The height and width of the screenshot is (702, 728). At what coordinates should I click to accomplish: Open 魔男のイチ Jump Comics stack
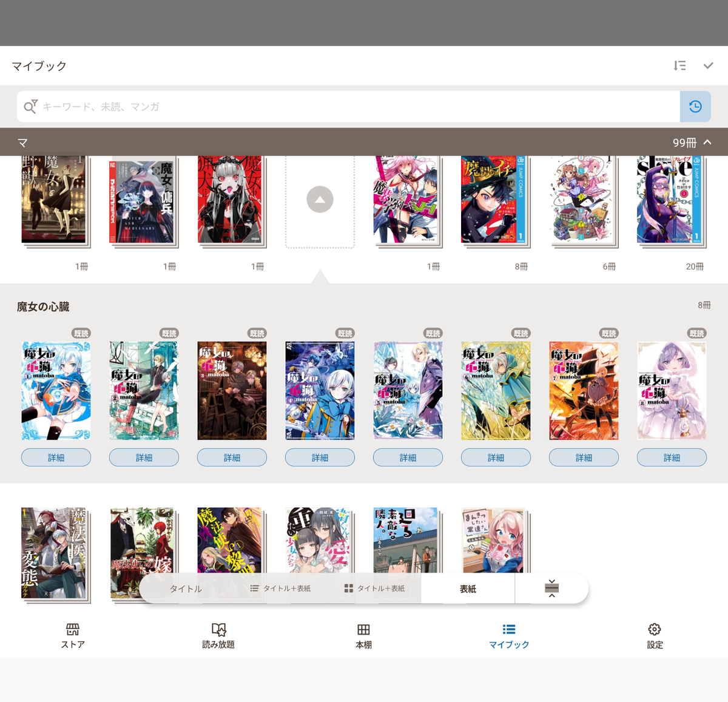[x=496, y=201]
